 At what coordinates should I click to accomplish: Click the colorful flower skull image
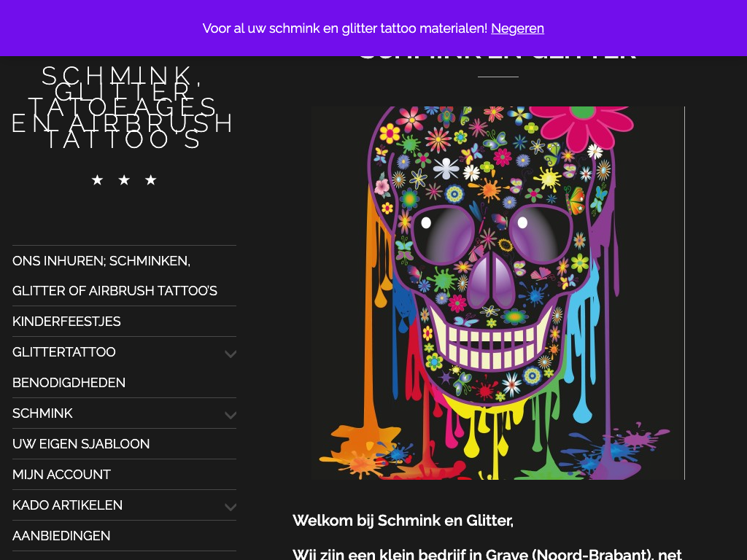pos(498,293)
